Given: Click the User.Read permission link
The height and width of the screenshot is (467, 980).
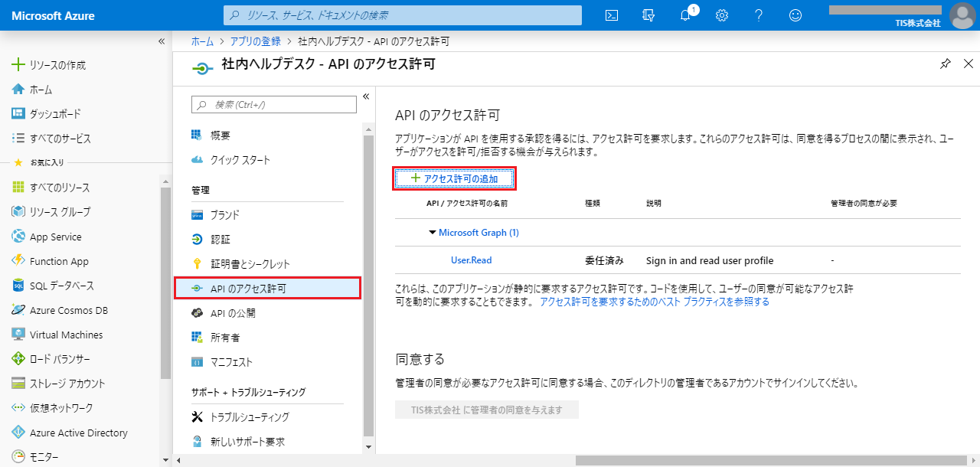Looking at the screenshot, I should pyautogui.click(x=471, y=260).
